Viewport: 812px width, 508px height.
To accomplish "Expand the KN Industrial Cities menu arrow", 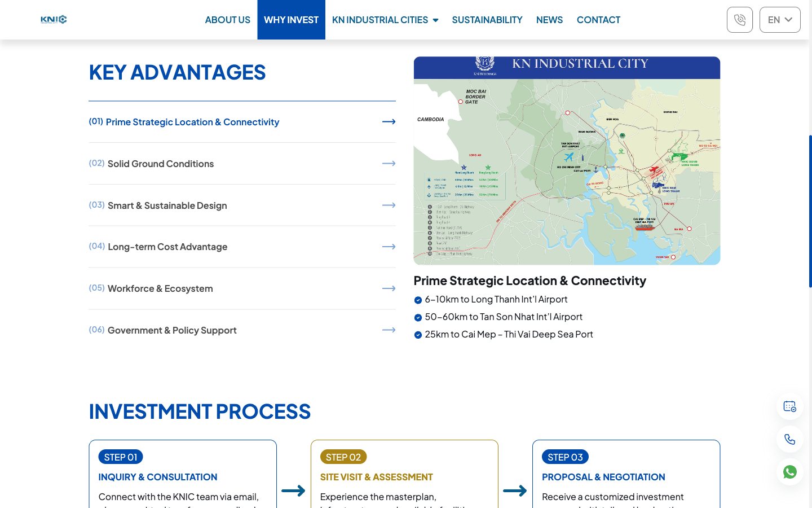I will pyautogui.click(x=435, y=20).
